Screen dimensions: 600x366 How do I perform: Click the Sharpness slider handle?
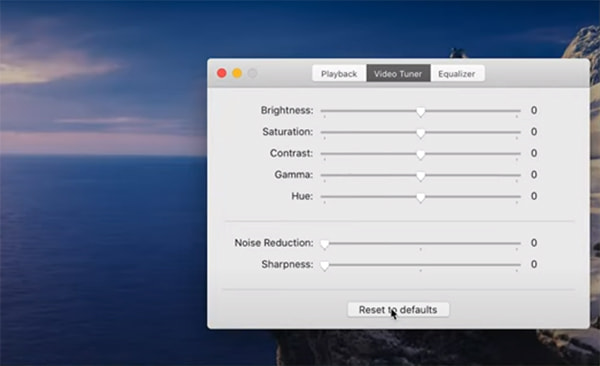tap(324, 265)
